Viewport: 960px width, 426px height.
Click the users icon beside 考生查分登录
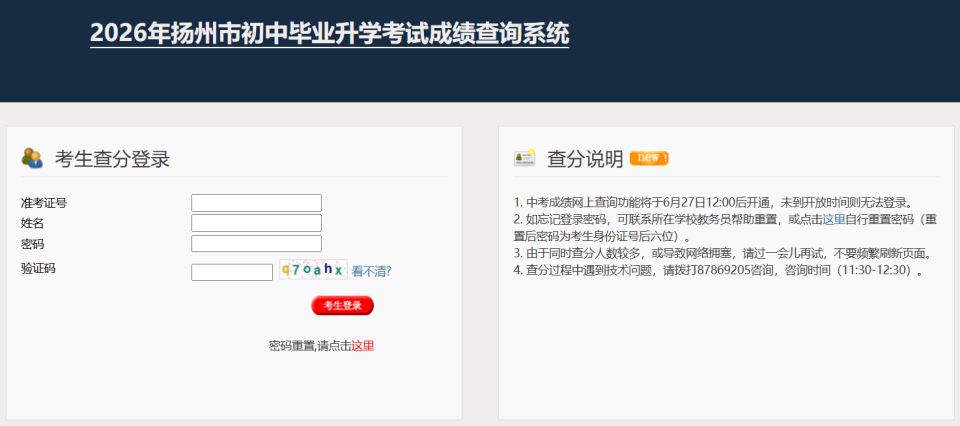coord(32,159)
